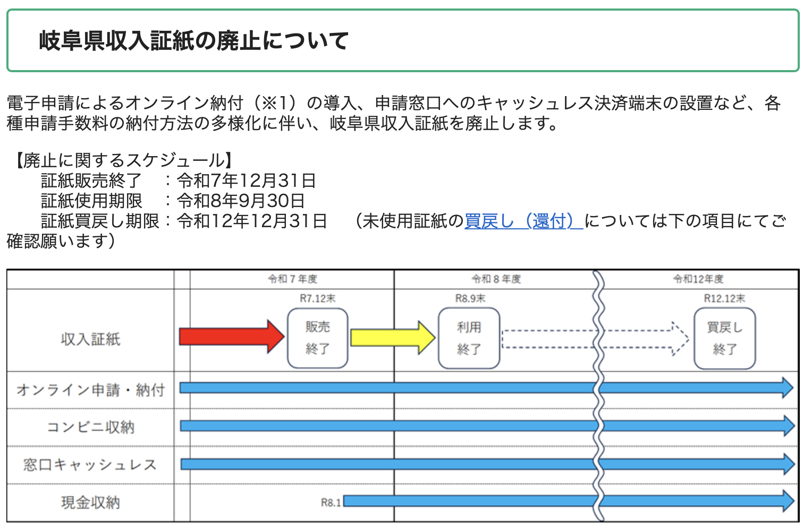Click the red arrow in the 収入証紙 row

pos(232,337)
